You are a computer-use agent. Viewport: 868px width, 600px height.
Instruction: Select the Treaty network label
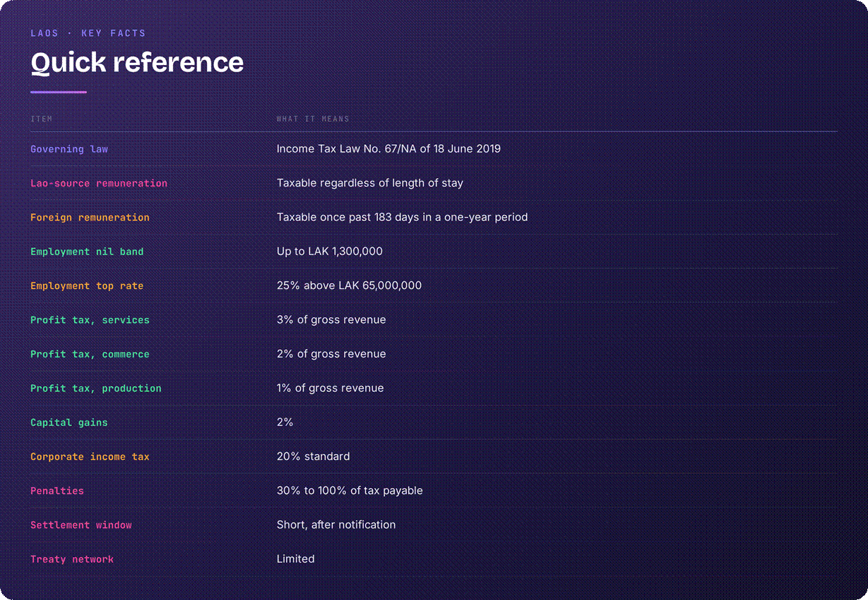[x=72, y=560]
